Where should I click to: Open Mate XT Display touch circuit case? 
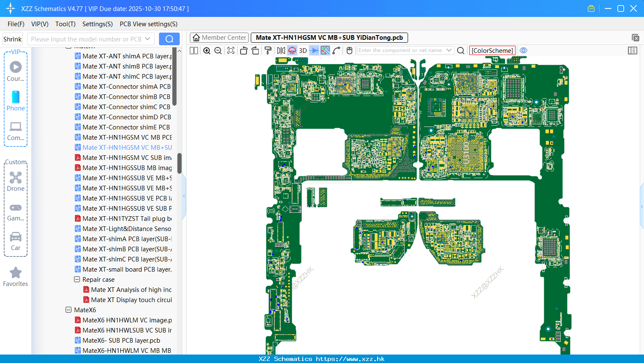(127, 300)
